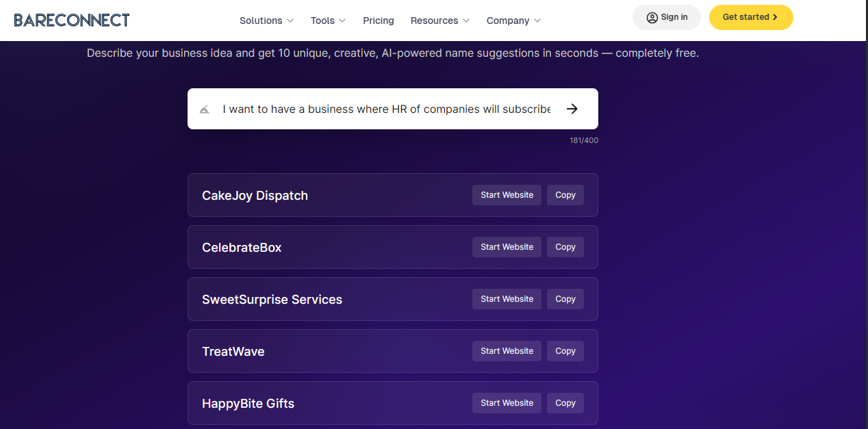The height and width of the screenshot is (429, 868).
Task: Start Website for CakeJoy Dispatch
Action: [507, 194]
